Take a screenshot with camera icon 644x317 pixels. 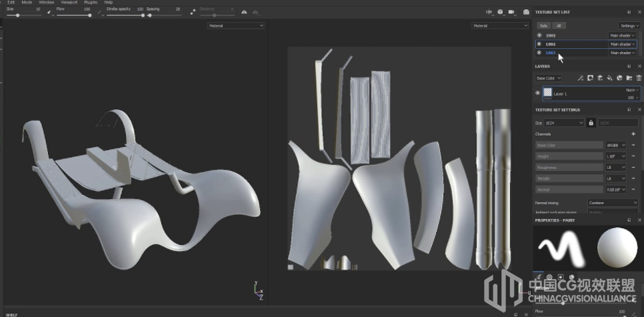tap(526, 12)
